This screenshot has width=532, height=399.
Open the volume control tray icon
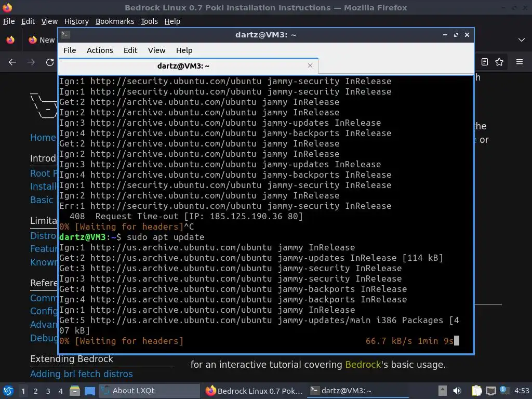(x=457, y=391)
